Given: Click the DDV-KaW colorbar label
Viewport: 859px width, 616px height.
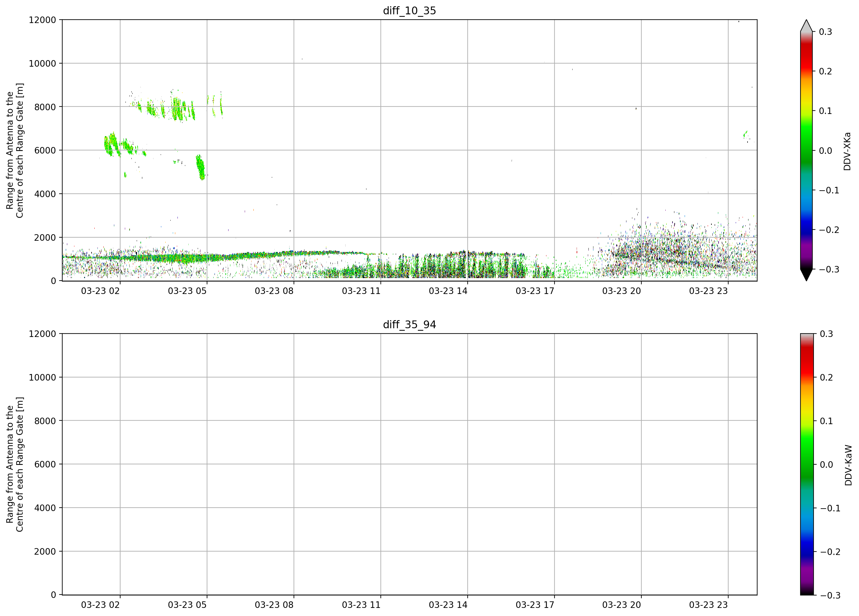Looking at the screenshot, I should point(848,465).
